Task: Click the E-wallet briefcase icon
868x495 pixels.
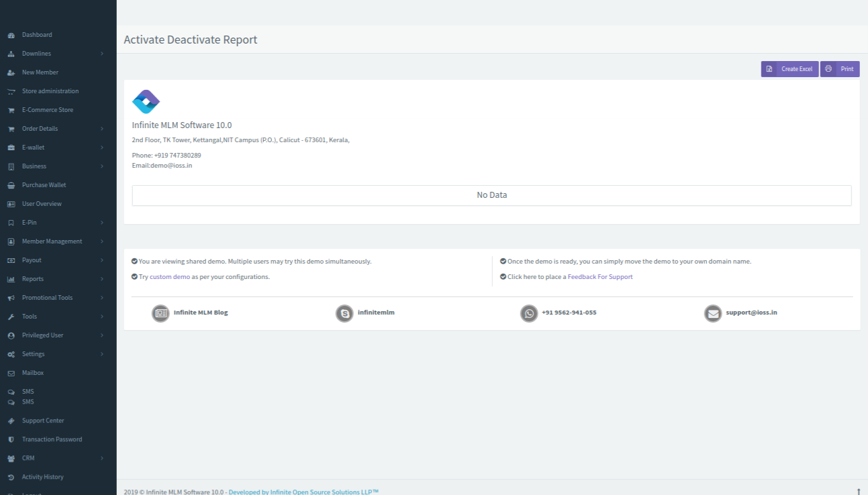Action: pyautogui.click(x=11, y=148)
